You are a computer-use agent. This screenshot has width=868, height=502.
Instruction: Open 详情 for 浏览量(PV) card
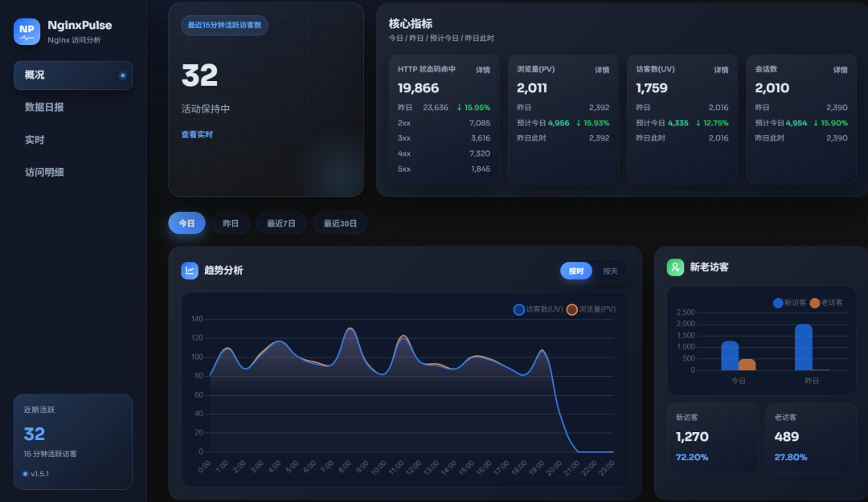pos(602,70)
